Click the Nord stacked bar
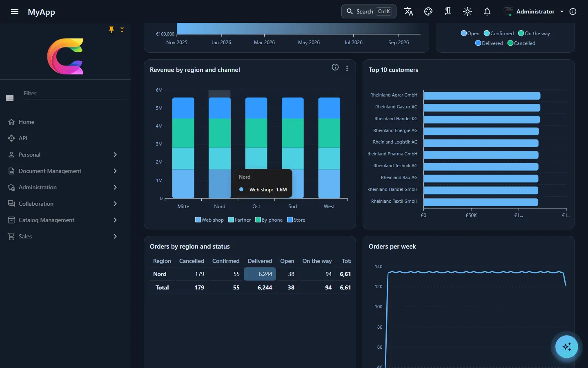The height and width of the screenshot is (368, 588). coord(220,148)
